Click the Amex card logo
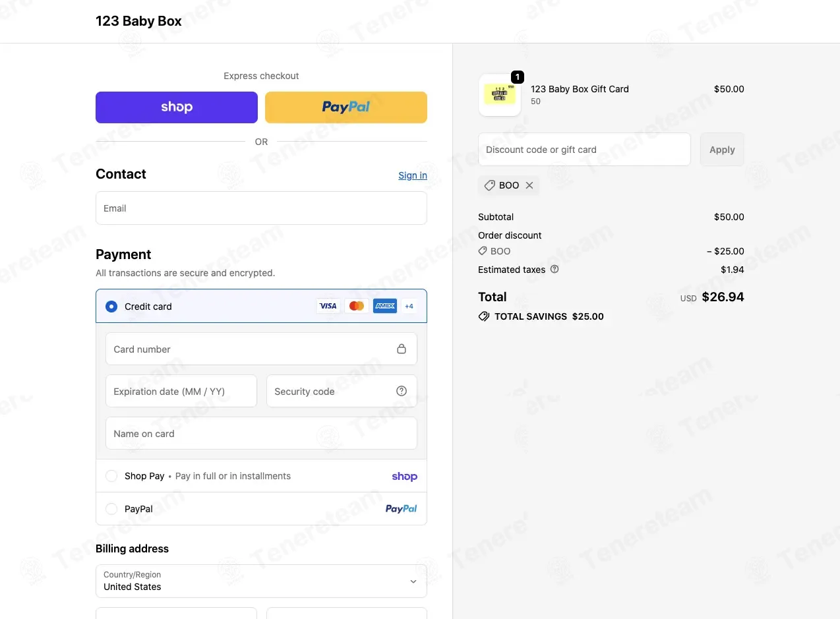This screenshot has height=619, width=840. pyautogui.click(x=385, y=306)
